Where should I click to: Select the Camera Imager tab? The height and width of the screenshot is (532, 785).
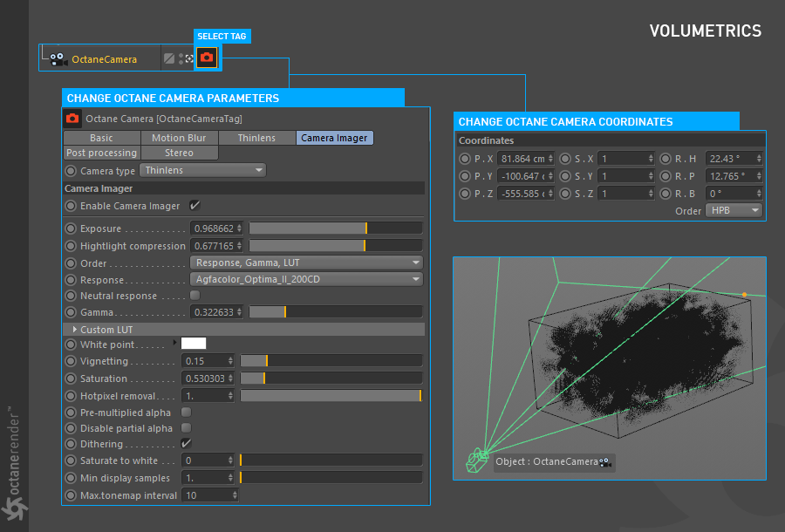click(x=334, y=138)
